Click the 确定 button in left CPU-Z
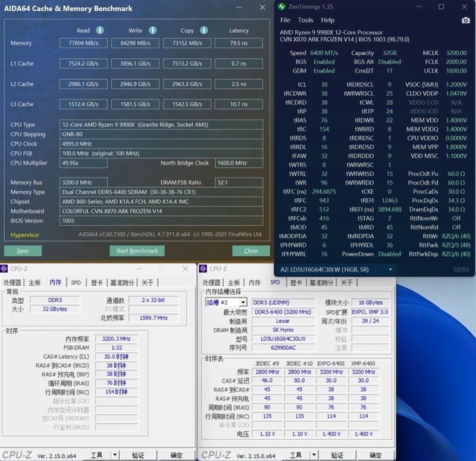Image resolution: width=476 pixels, height=461 pixels. 176,454
